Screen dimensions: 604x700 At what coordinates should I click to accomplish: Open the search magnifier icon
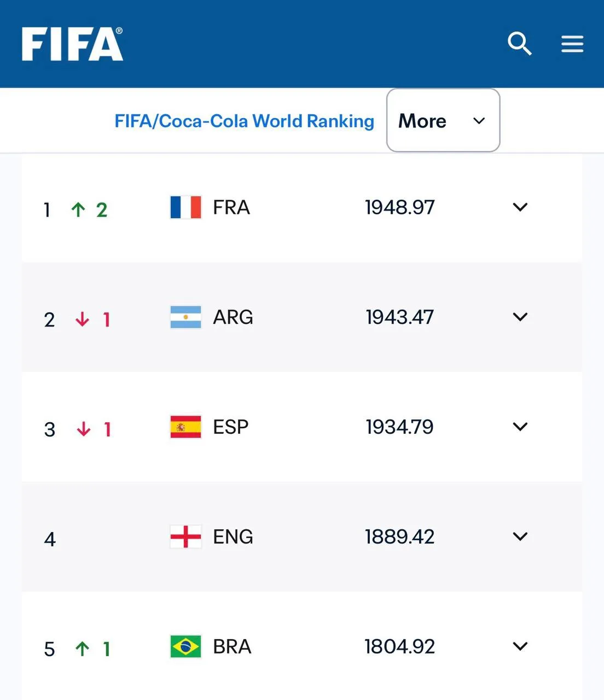pyautogui.click(x=520, y=44)
